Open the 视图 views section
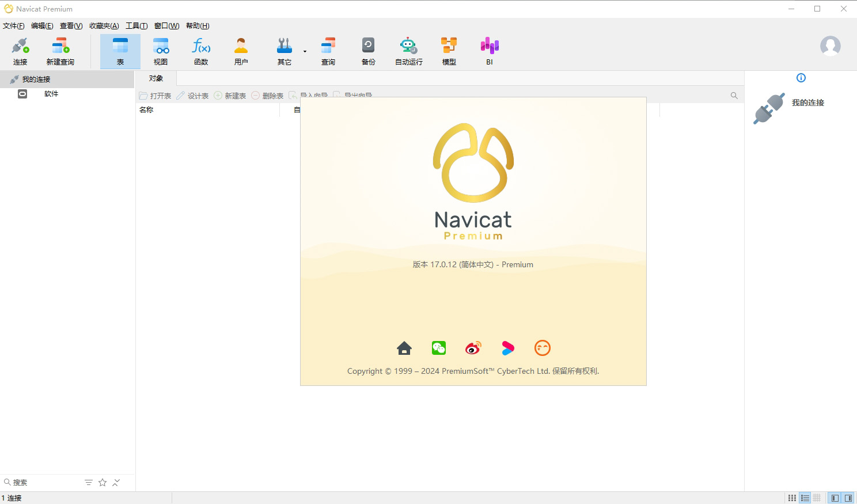The image size is (857, 504). (161, 51)
